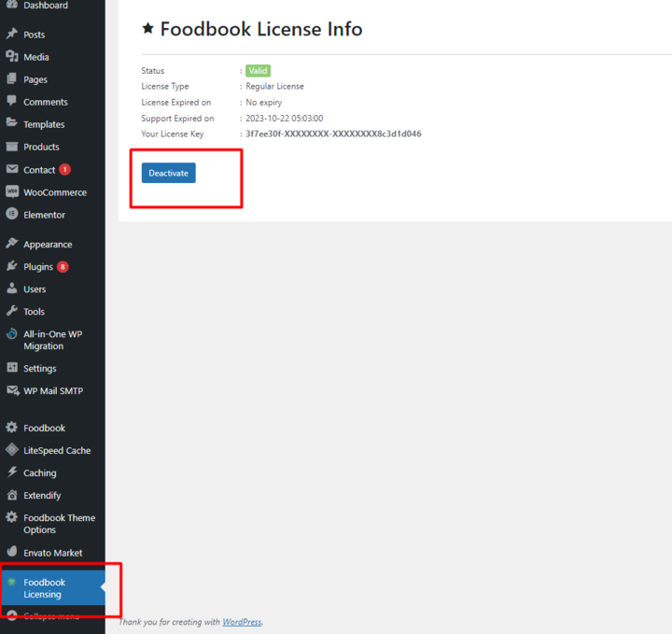672x634 pixels.
Task: Click the Dashboard gauge icon
Action: click(x=12, y=5)
